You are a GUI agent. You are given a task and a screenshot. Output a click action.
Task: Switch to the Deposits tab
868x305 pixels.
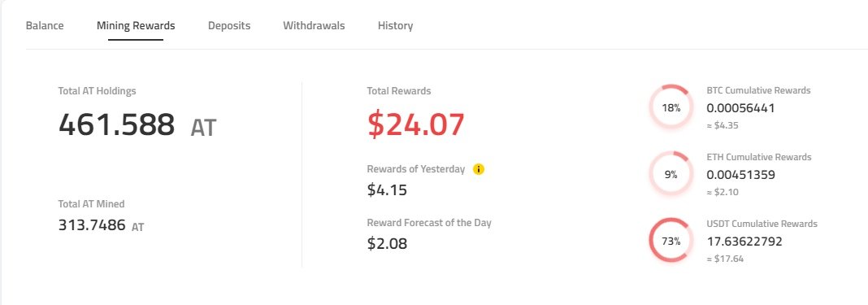229,25
